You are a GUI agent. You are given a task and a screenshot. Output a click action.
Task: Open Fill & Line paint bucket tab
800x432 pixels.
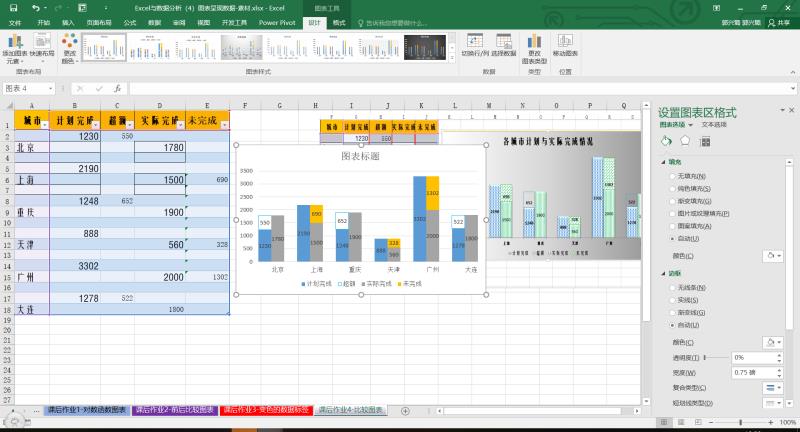[x=666, y=141]
